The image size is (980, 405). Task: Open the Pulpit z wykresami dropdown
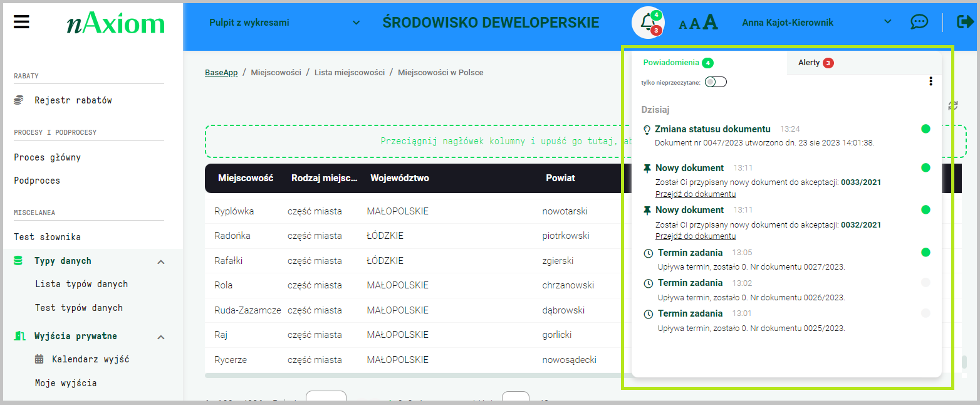coord(284,23)
